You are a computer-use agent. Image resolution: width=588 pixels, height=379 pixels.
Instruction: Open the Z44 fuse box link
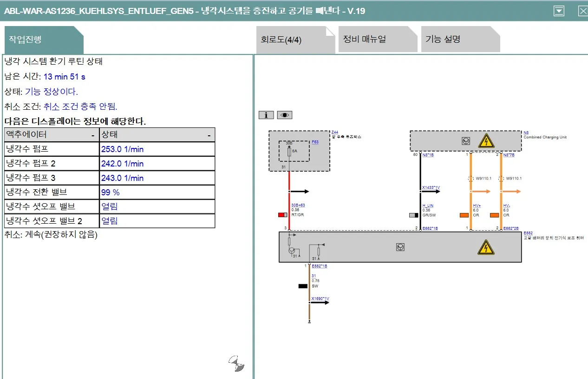(335, 133)
